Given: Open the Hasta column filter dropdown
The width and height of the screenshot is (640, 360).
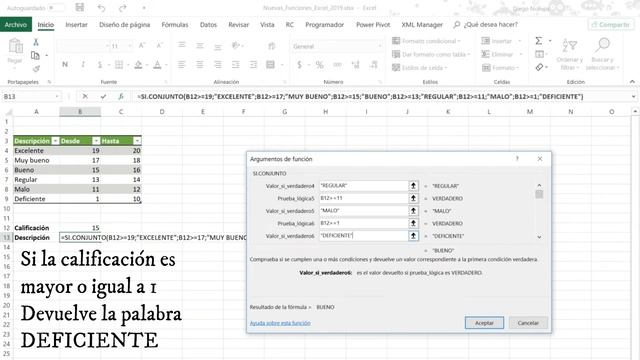Looking at the screenshot, I should (137, 141).
